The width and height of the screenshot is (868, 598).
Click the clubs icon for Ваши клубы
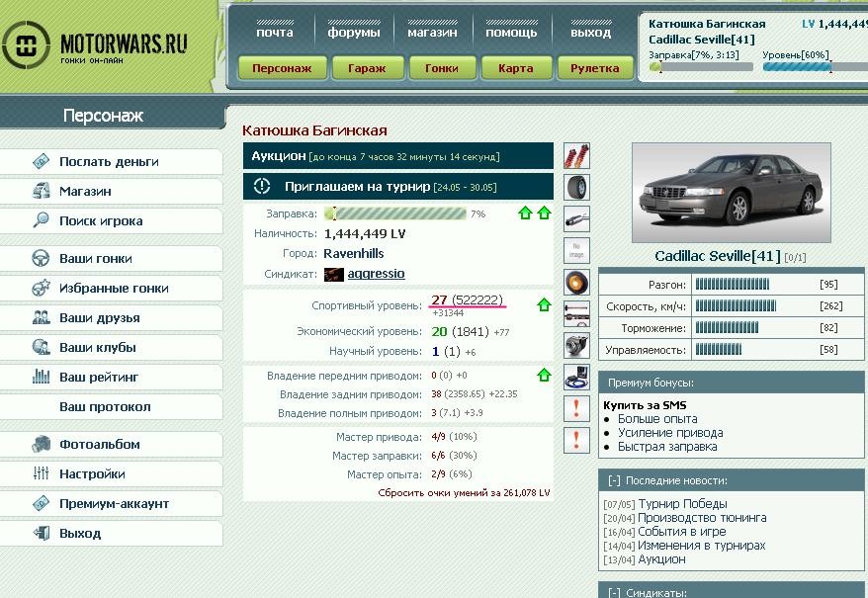(41, 347)
